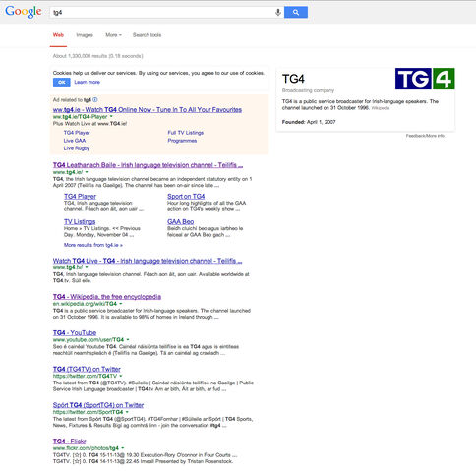Click the blue search magnifier button
Screen dimensions: 476x471
[296, 12]
